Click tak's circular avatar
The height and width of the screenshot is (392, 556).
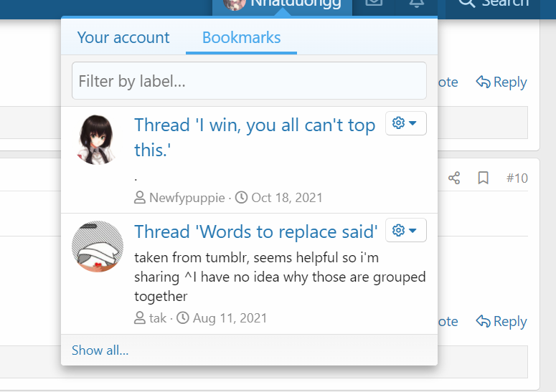point(98,246)
